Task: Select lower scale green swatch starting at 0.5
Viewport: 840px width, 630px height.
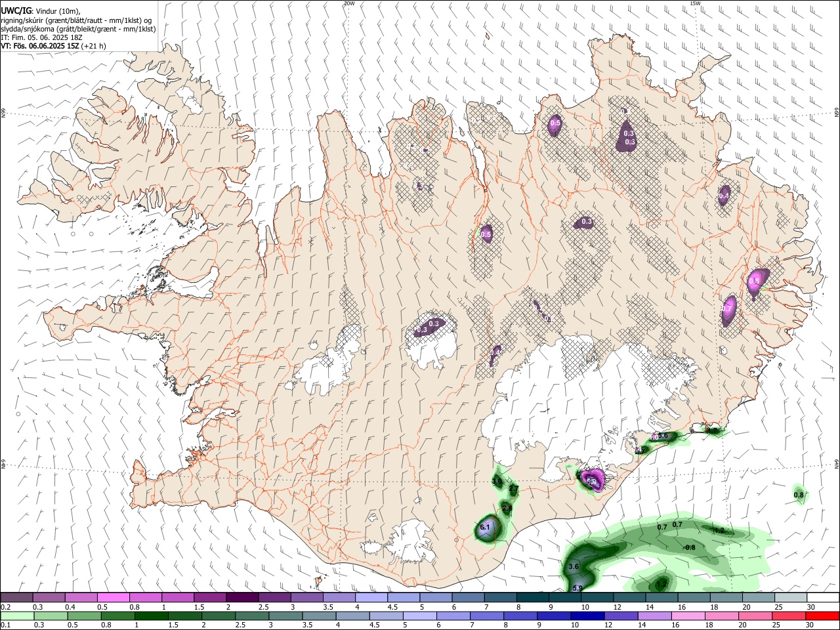Action: 83,616
